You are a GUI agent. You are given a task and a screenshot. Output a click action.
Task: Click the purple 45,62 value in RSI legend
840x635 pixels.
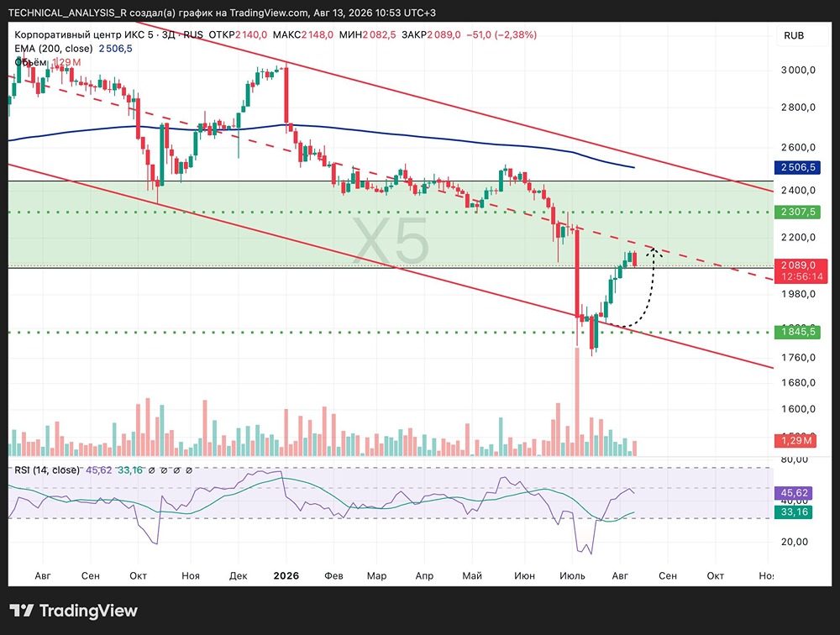pos(99,470)
